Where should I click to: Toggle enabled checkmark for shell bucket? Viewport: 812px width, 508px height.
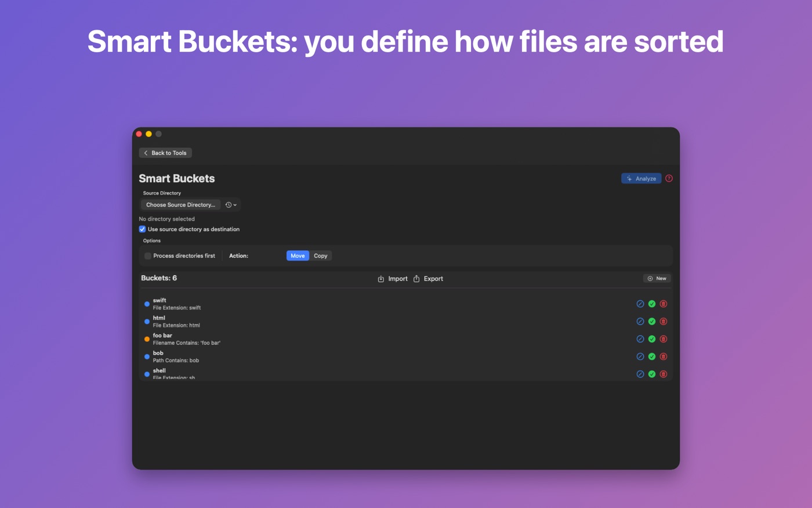coord(652,374)
